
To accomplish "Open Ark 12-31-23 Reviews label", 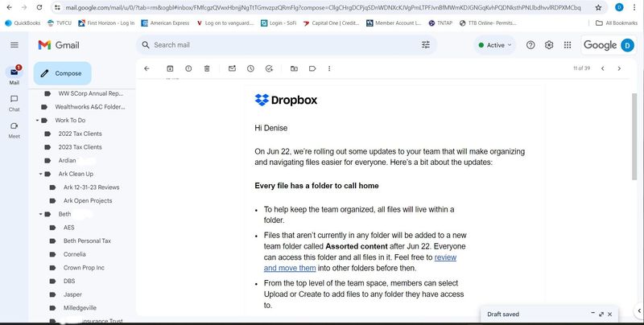I will 91,187.
